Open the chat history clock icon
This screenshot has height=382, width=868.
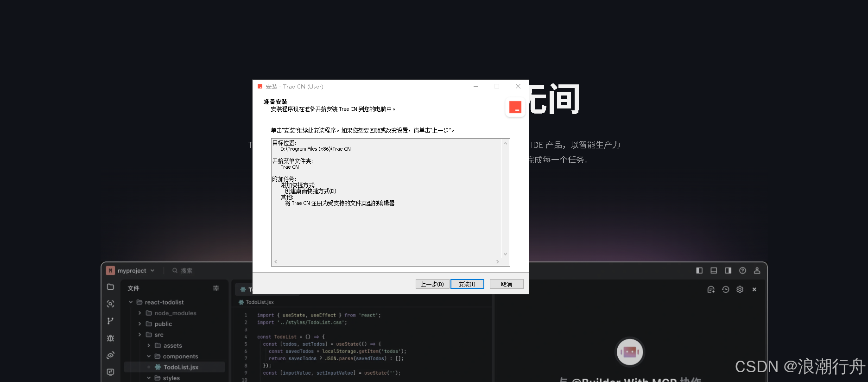[726, 289]
